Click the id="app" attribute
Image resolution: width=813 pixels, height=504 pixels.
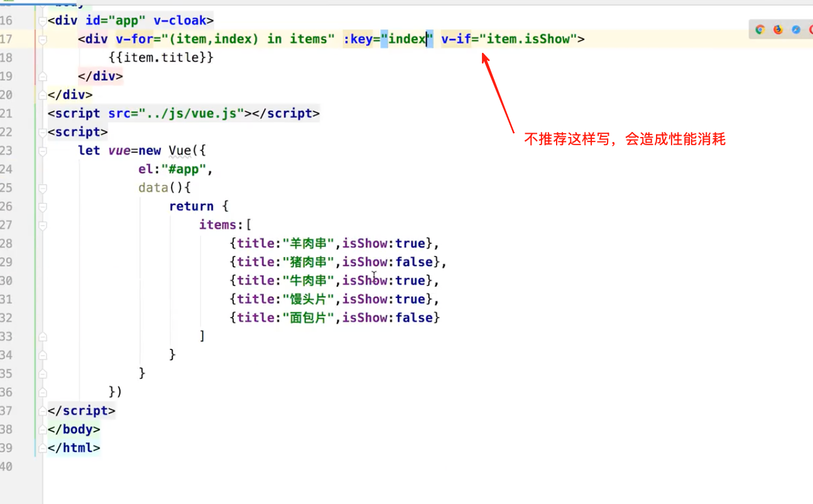pyautogui.click(x=116, y=21)
